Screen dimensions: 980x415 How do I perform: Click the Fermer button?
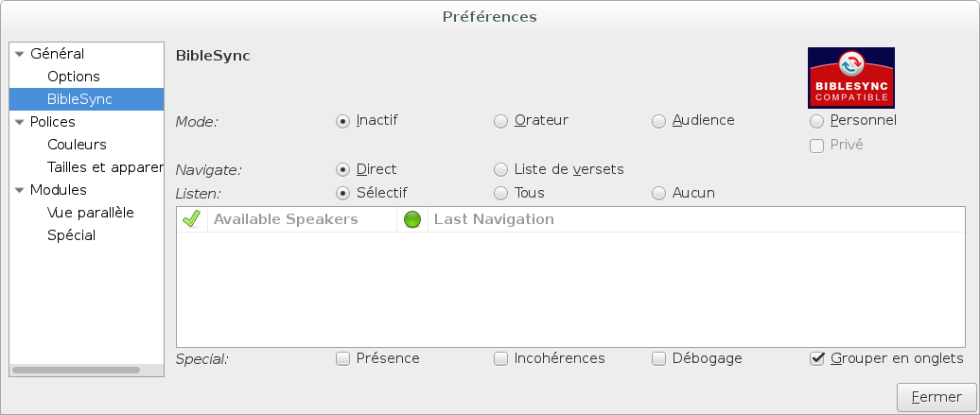pyautogui.click(x=936, y=397)
